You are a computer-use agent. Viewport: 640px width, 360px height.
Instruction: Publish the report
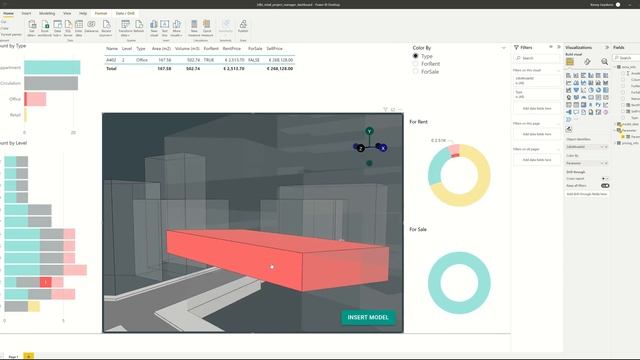pos(243,26)
